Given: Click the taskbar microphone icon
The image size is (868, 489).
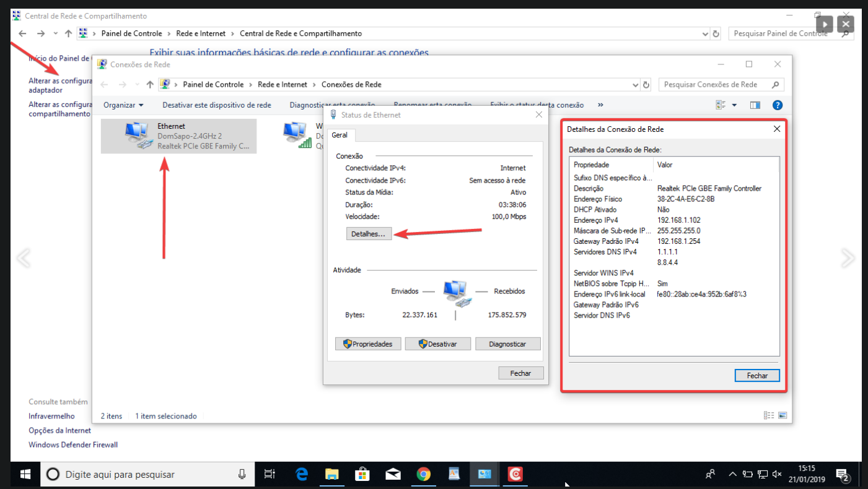Looking at the screenshot, I should tap(242, 474).
